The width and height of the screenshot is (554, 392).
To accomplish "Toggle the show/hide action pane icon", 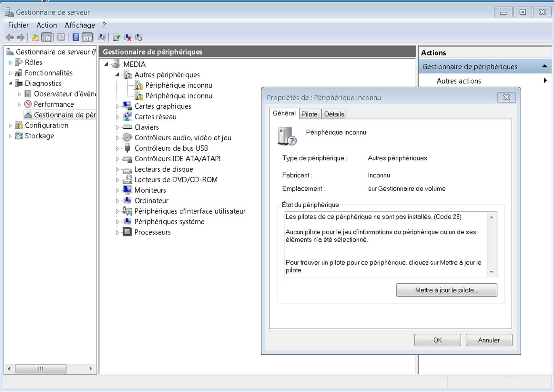I will (87, 37).
